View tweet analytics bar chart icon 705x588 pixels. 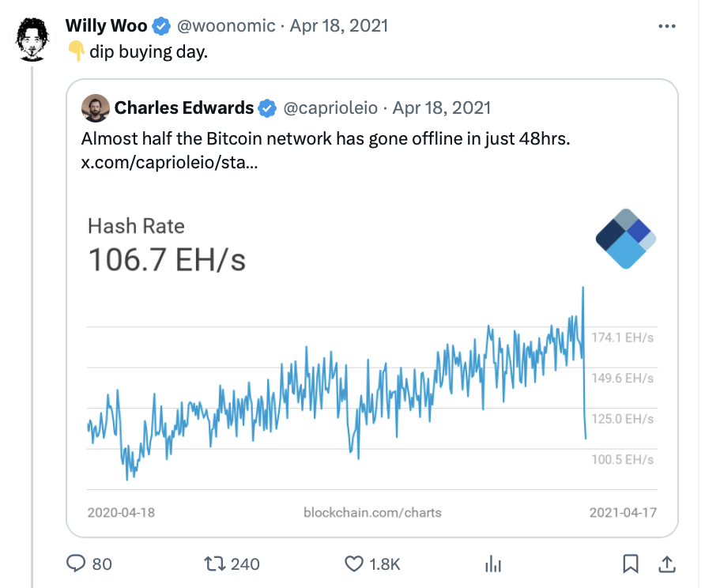pyautogui.click(x=493, y=563)
